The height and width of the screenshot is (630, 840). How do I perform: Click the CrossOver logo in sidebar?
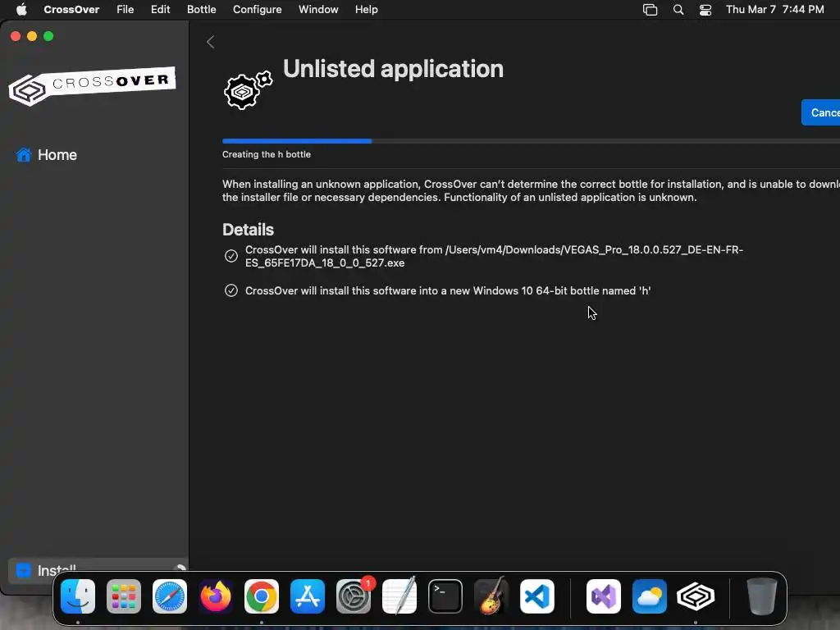(92, 85)
